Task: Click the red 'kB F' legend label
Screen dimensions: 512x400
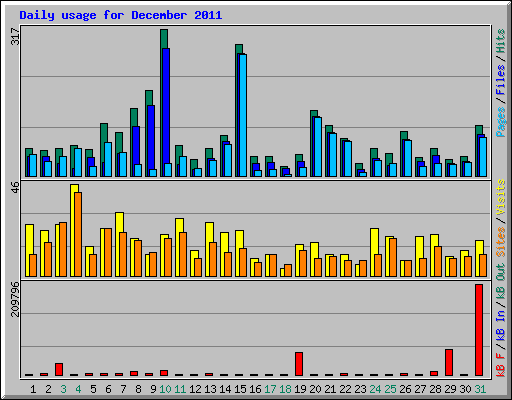Action: tap(500, 364)
